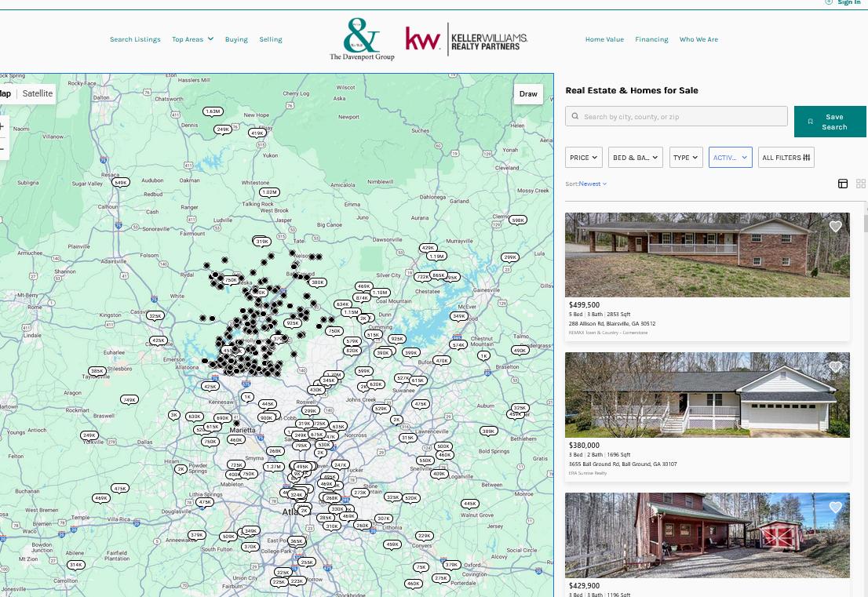
Task: Open the TYPE filter dropdown
Action: point(686,158)
